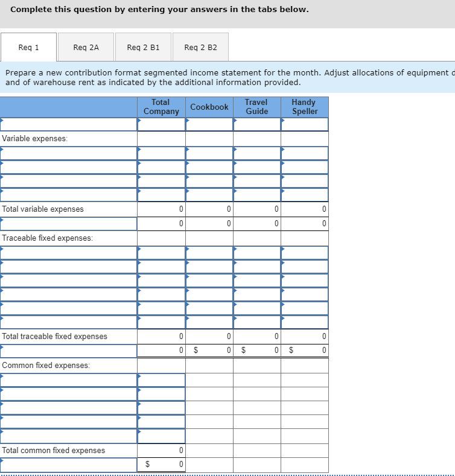Open the label dropdown below Total traceable fixed expenses

(69, 351)
